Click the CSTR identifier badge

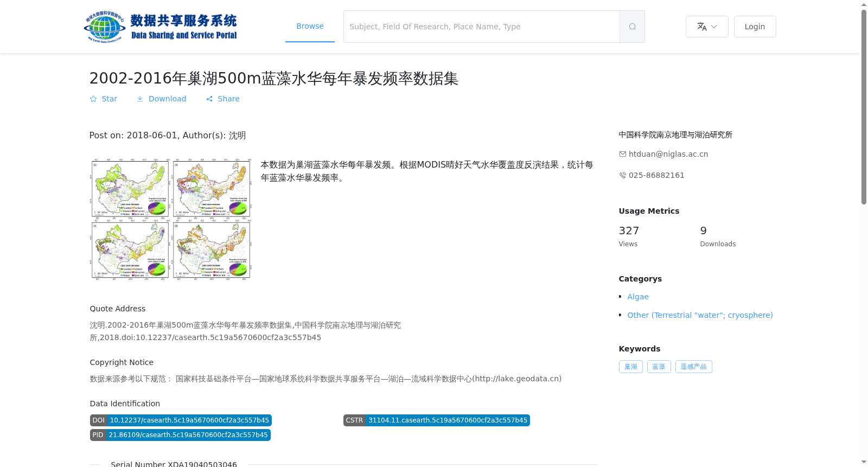pyautogui.click(x=437, y=420)
